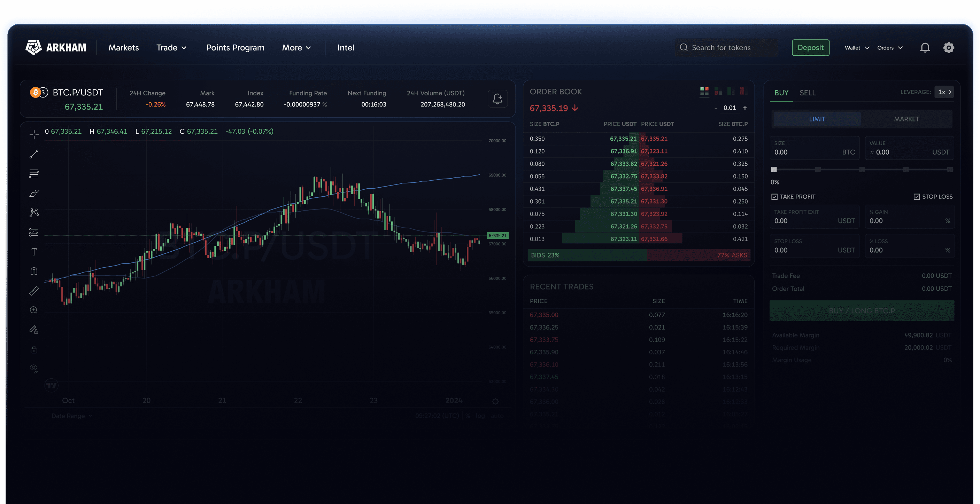Open the settings gear
The image size is (980, 504).
[948, 48]
